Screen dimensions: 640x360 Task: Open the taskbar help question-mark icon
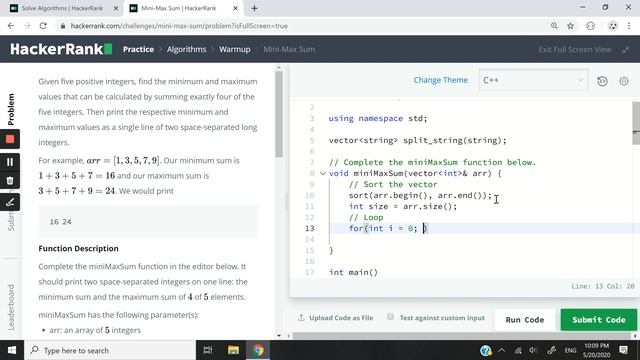(x=485, y=350)
